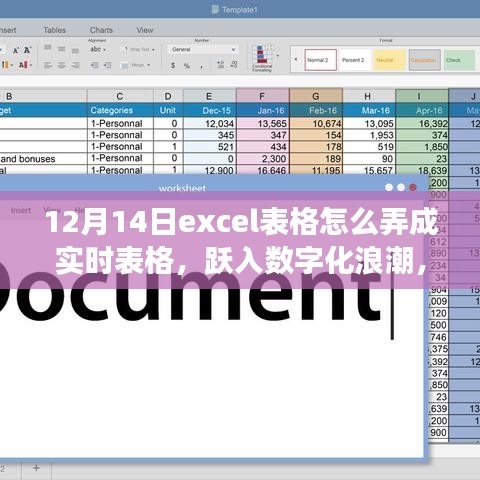The image size is (480, 480).
Task: Apply the percent style format
Action: coord(187,66)
